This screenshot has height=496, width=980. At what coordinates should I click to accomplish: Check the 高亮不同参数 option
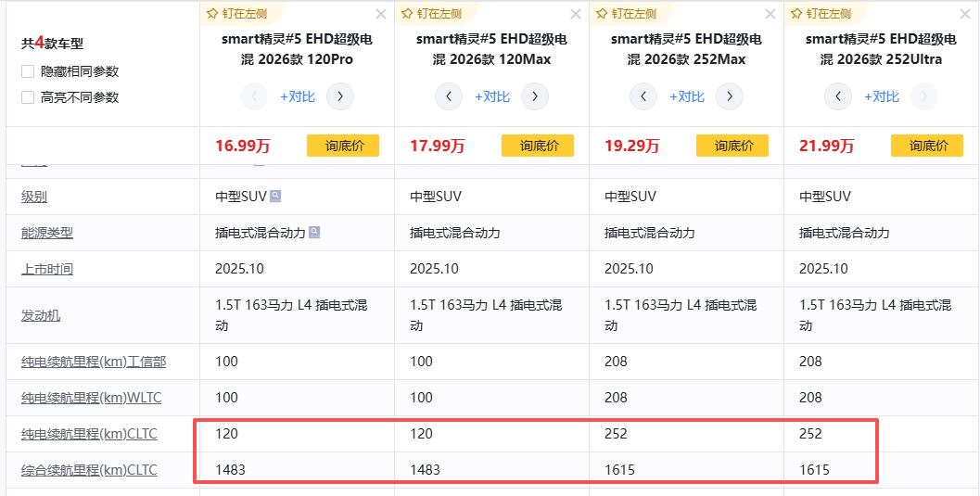click(x=28, y=97)
